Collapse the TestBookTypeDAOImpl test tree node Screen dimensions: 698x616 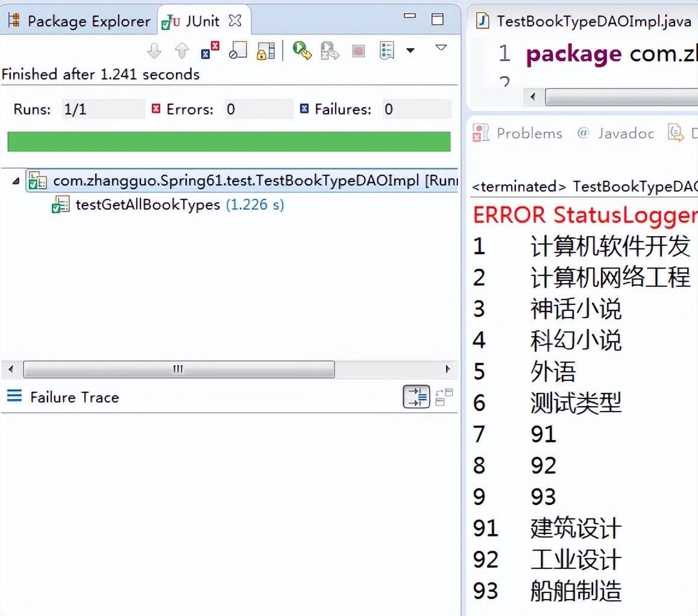tap(16, 181)
